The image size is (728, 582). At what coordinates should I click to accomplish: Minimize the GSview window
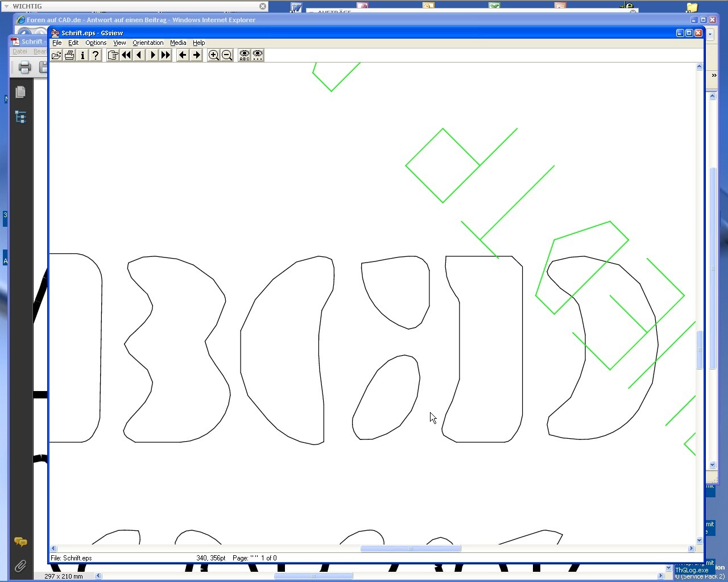680,33
